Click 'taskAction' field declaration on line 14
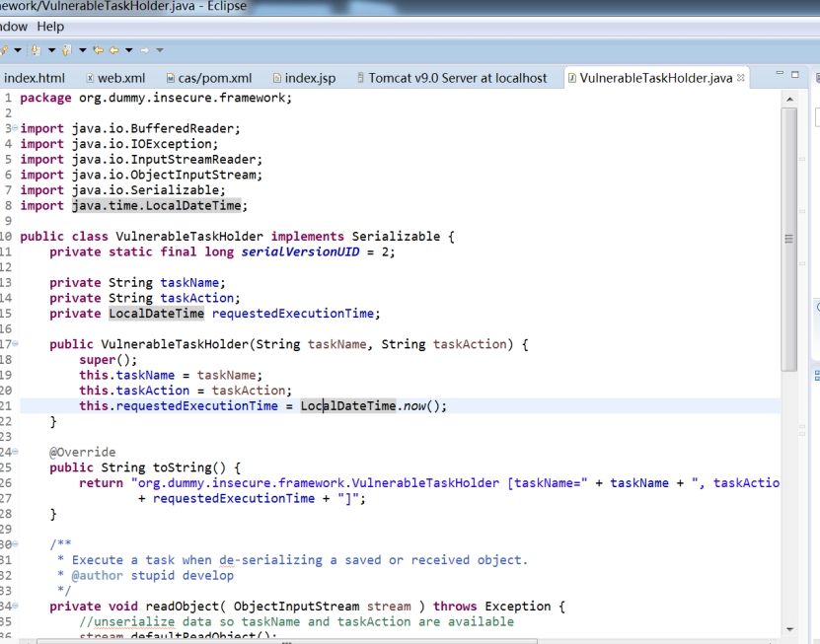The image size is (820, 644). tap(197, 298)
